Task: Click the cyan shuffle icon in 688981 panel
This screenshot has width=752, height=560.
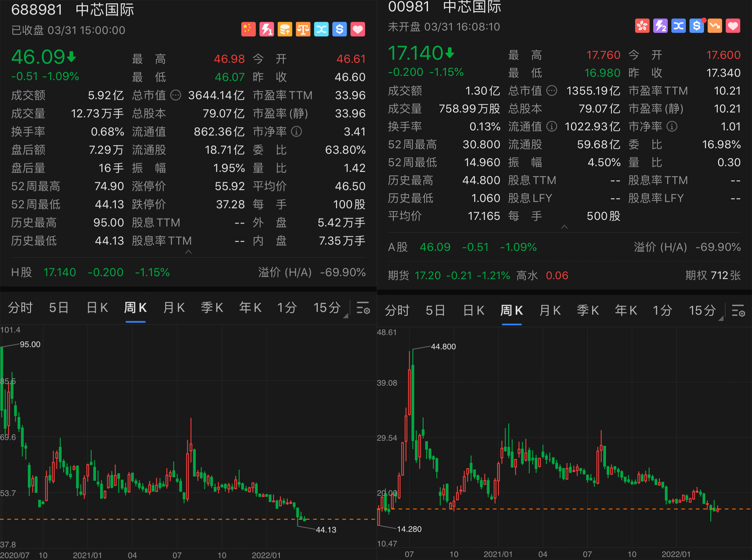Action: 321,29
